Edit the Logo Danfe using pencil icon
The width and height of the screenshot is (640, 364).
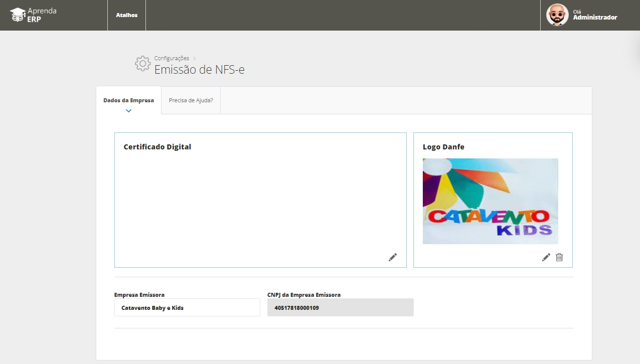tap(546, 257)
